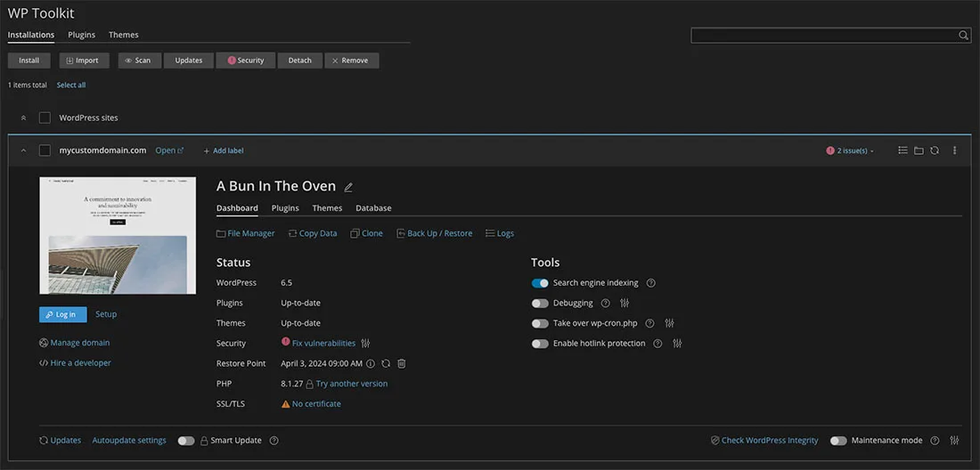Check the WordPress sites checkbox
Viewport: 980px width, 470px height.
(45, 117)
